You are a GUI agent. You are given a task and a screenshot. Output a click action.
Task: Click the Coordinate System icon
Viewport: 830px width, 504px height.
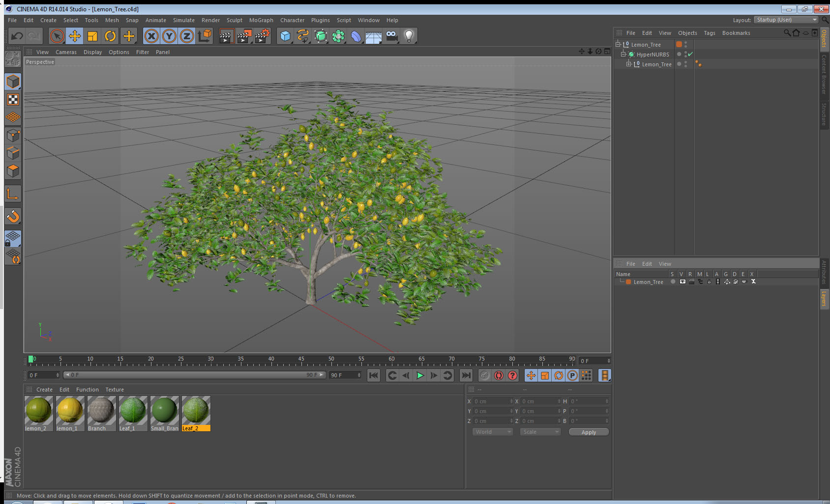205,36
